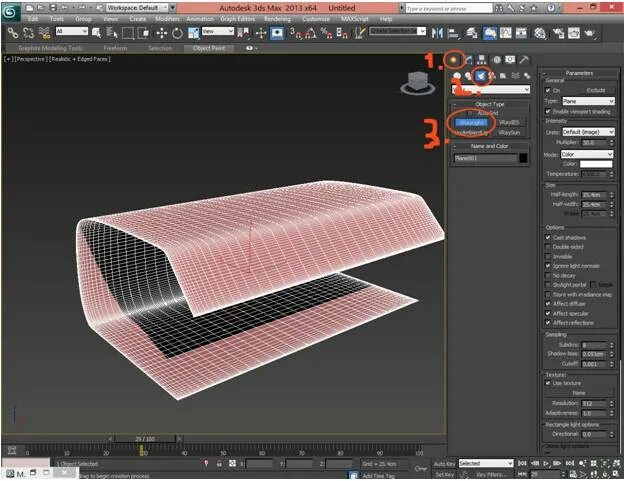Image resolution: width=624 pixels, height=481 pixels.
Task: Select the Geometry create category
Action: coord(457,76)
